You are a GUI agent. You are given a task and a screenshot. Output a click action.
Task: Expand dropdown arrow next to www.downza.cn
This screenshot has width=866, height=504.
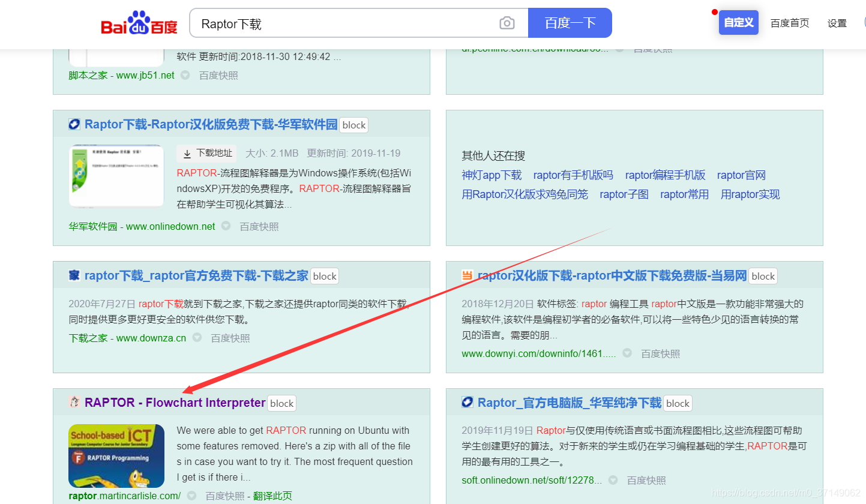click(x=197, y=338)
